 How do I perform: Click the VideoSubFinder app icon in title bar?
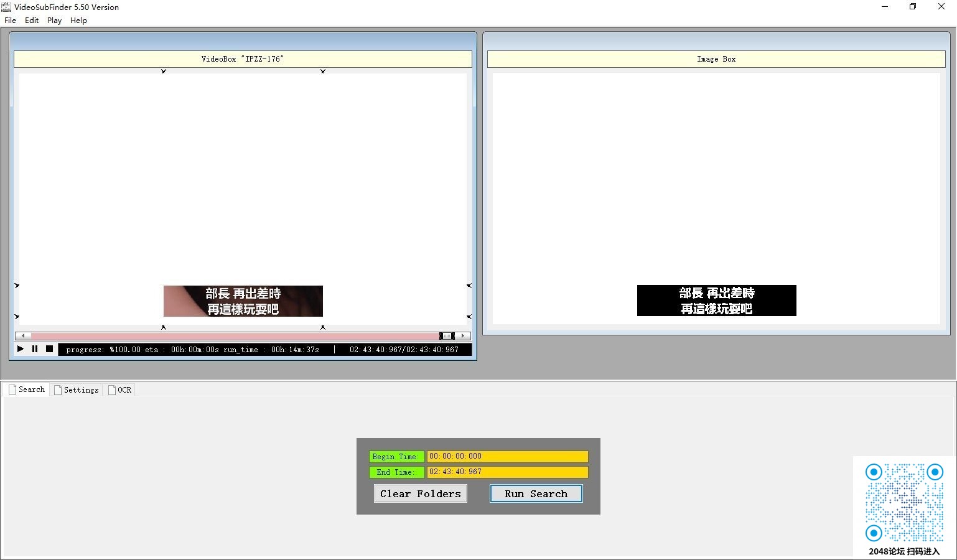pos(6,7)
